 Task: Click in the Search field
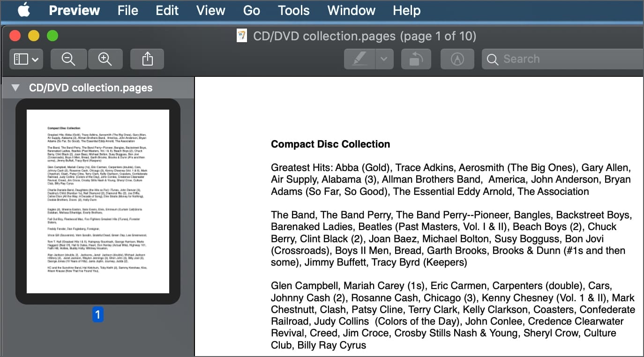[x=562, y=59]
